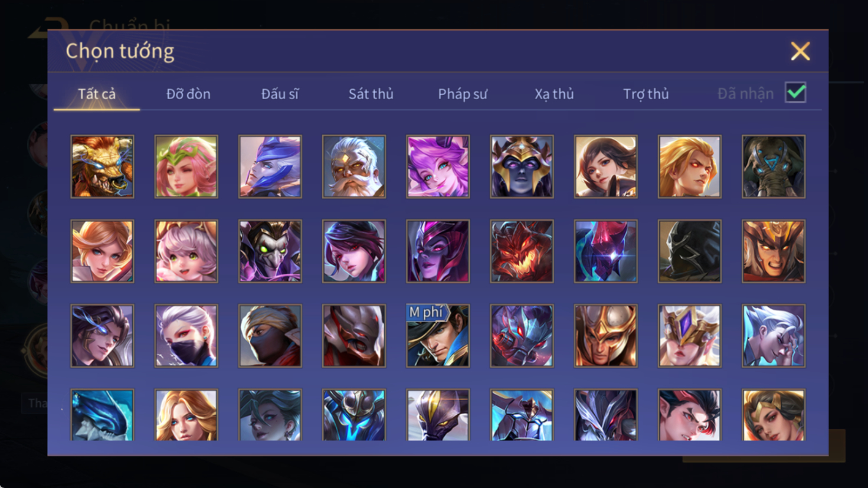Choose the white-haired masked ninja hero
The height and width of the screenshot is (488, 868).
click(x=186, y=336)
